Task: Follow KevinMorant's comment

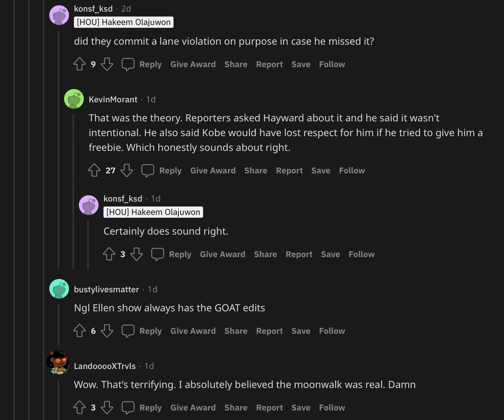Action: (352, 171)
